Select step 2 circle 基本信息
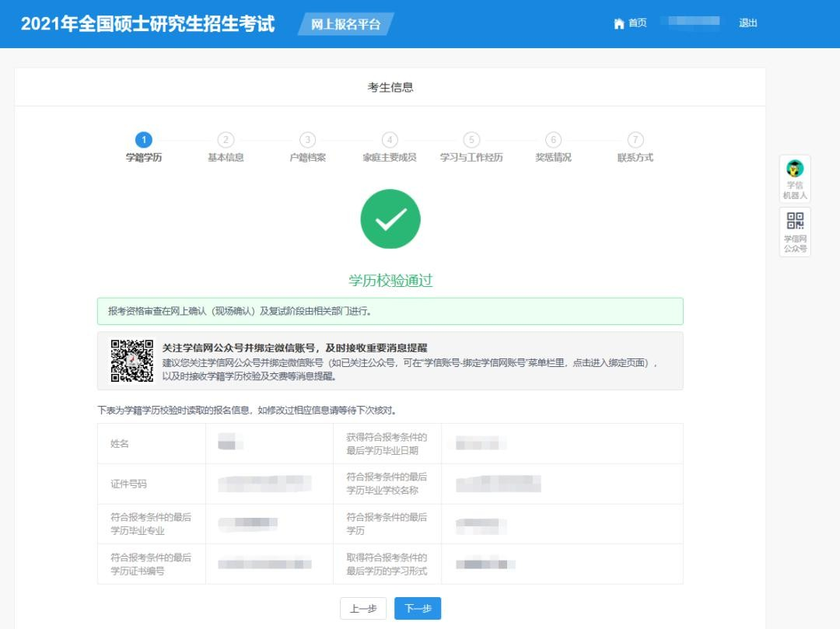840x629 pixels. point(226,140)
